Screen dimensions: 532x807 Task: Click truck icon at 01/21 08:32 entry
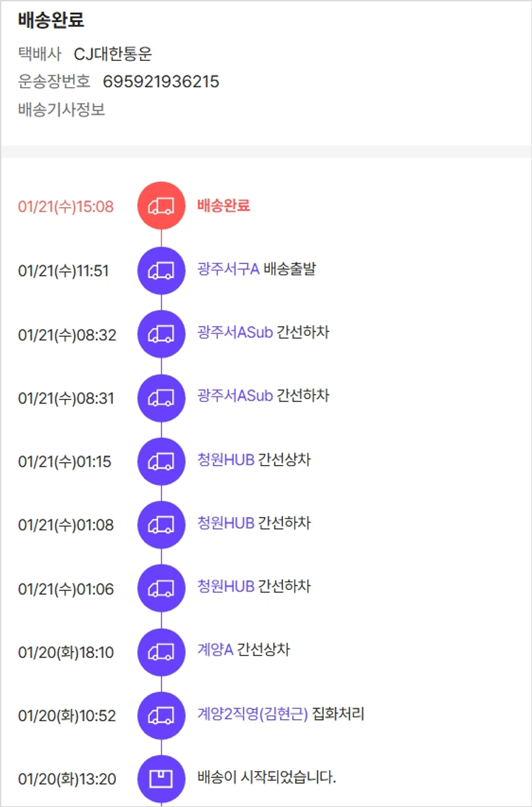click(161, 334)
